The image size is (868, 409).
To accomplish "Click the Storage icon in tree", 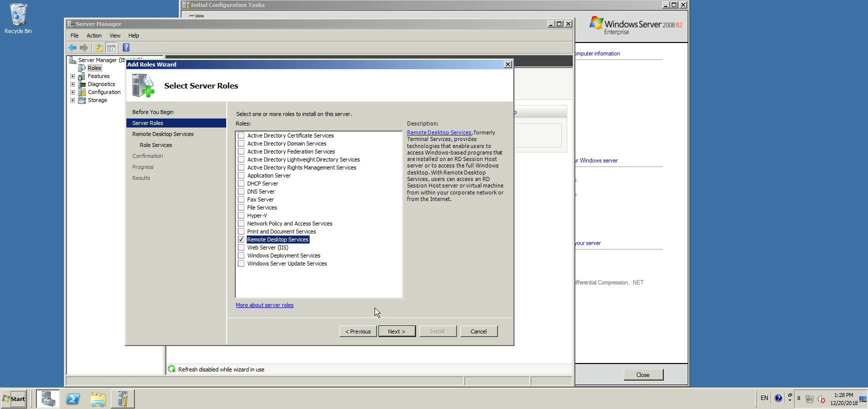I will (x=82, y=100).
